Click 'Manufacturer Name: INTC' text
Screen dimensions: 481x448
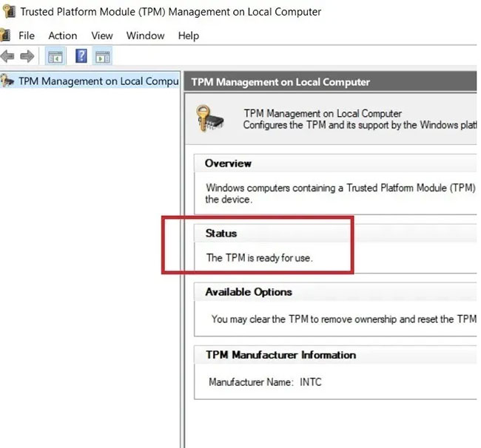tap(265, 382)
